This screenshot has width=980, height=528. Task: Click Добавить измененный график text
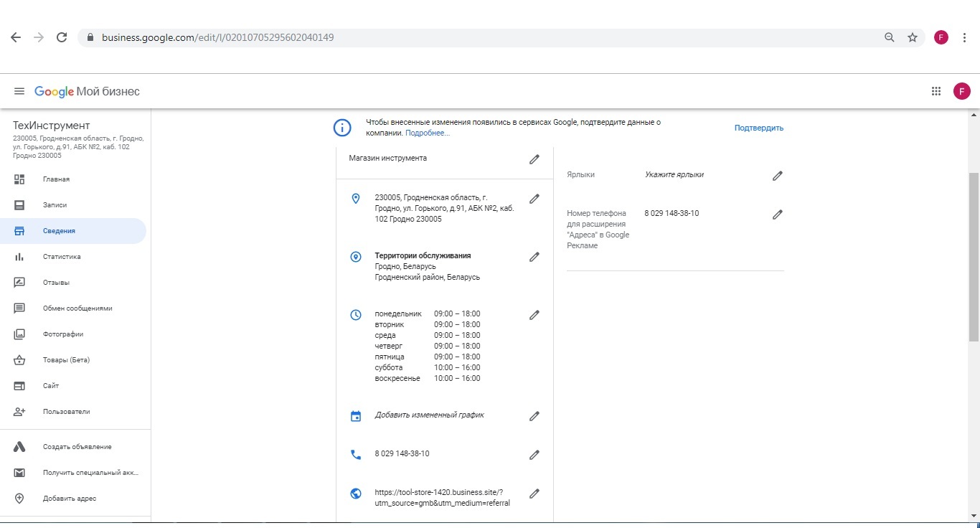(x=430, y=415)
